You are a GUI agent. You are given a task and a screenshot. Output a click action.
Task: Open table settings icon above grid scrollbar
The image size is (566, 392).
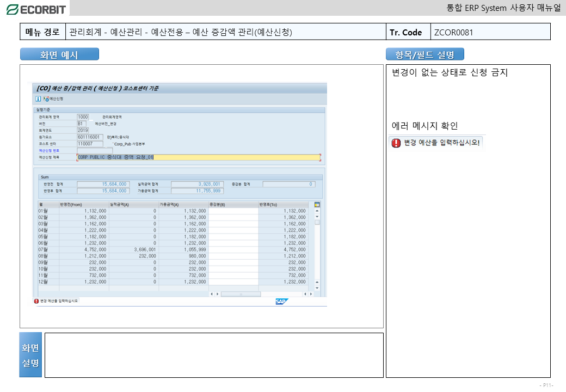317,205
